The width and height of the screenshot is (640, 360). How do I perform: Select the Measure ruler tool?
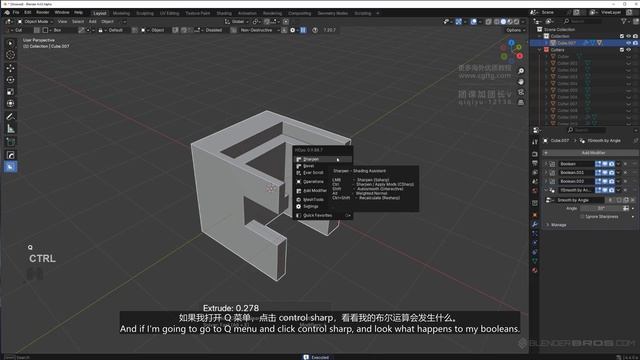coord(11,129)
